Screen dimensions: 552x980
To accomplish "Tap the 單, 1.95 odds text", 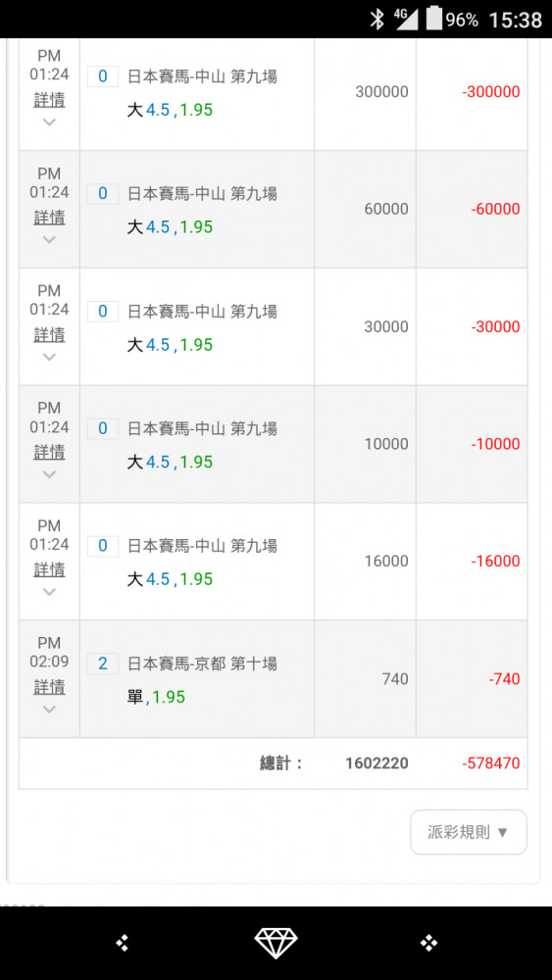I will coord(156,697).
